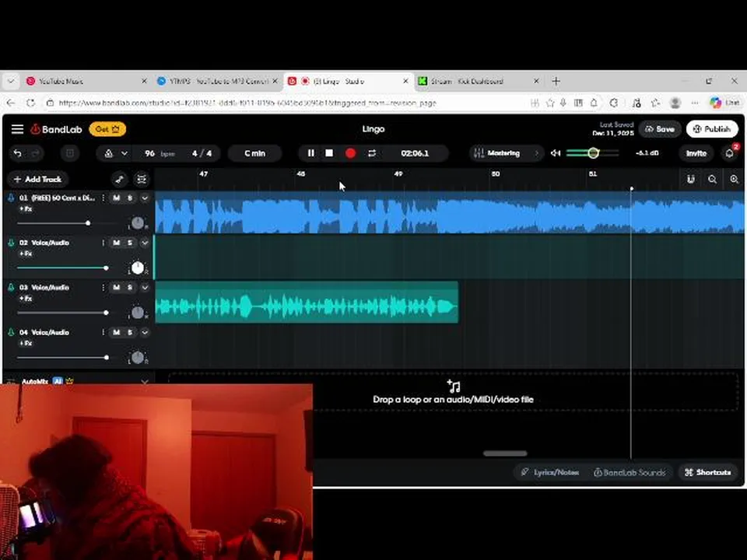The image size is (747, 560).
Task: Toggle cycle loop mode
Action: pos(372,153)
